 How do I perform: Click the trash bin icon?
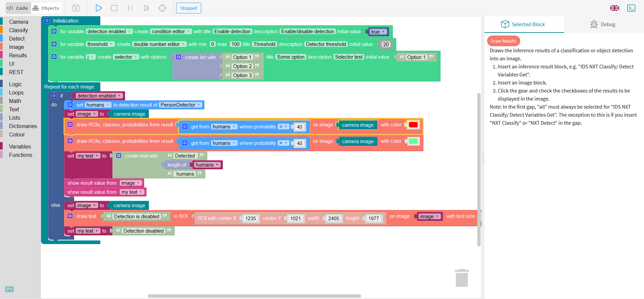coord(462,278)
